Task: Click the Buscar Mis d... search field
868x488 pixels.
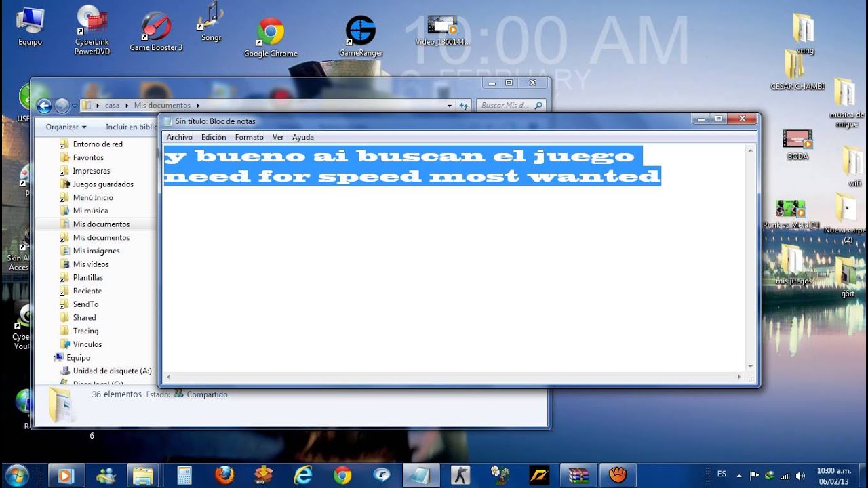Action: point(510,106)
